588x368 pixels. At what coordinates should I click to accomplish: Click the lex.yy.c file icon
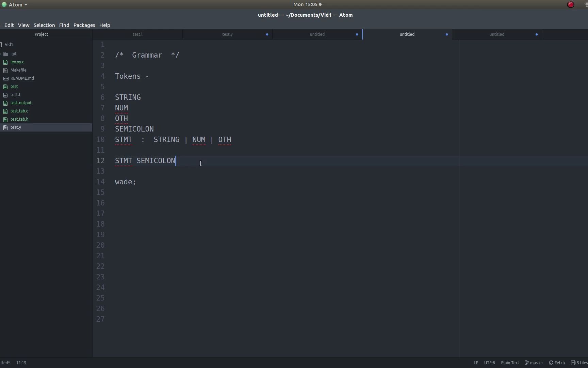(5, 62)
